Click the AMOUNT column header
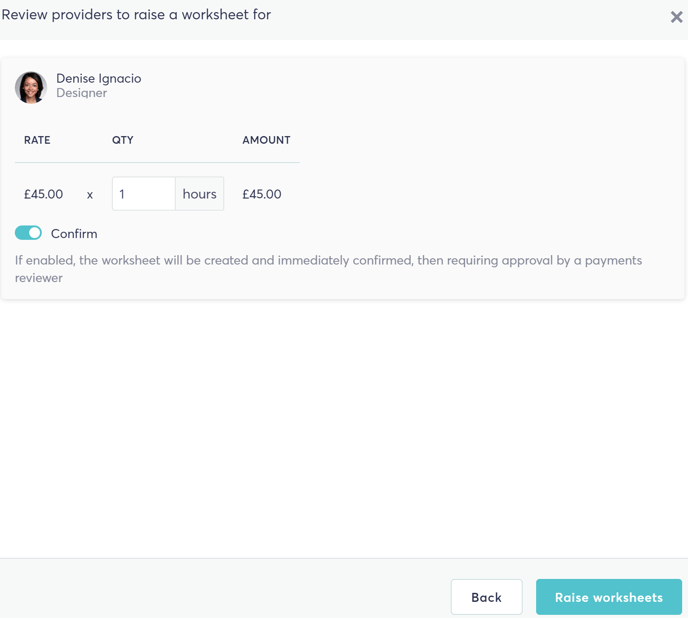Image resolution: width=688 pixels, height=618 pixels. tap(266, 140)
